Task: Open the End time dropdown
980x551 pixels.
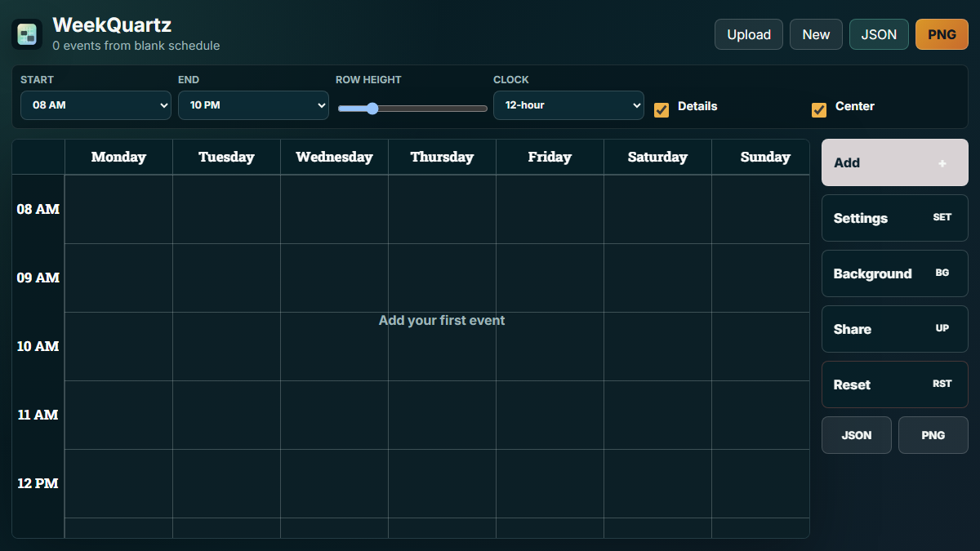Action: [253, 105]
